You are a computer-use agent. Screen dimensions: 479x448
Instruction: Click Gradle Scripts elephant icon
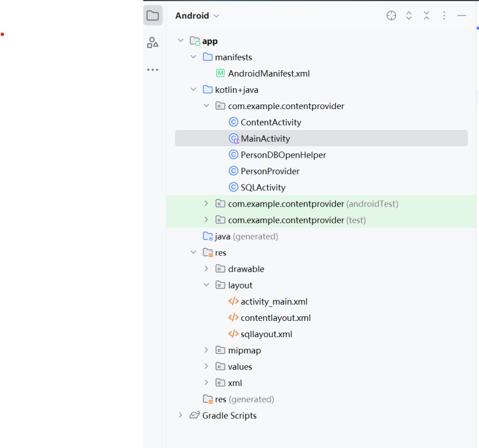click(195, 416)
